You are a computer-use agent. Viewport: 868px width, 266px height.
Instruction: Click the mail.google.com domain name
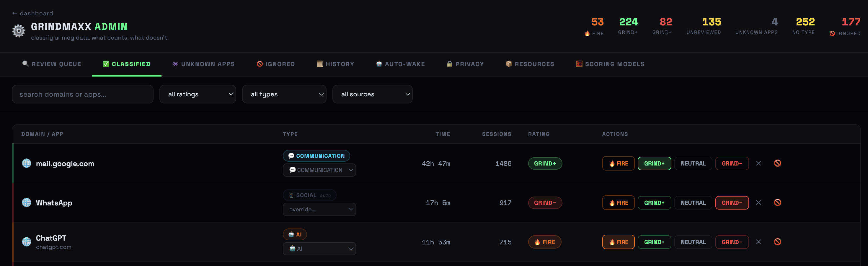(65, 163)
